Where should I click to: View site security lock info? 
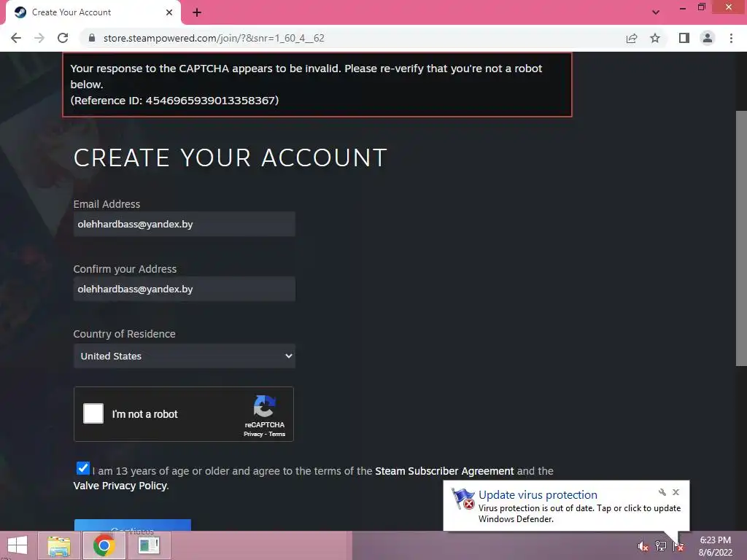pyautogui.click(x=92, y=38)
